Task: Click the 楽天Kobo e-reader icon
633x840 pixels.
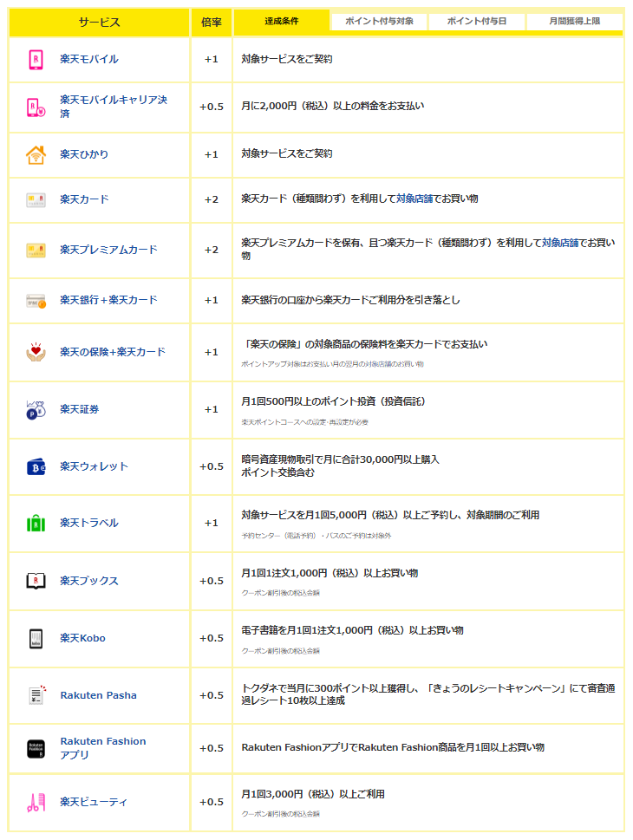Action: (x=36, y=638)
